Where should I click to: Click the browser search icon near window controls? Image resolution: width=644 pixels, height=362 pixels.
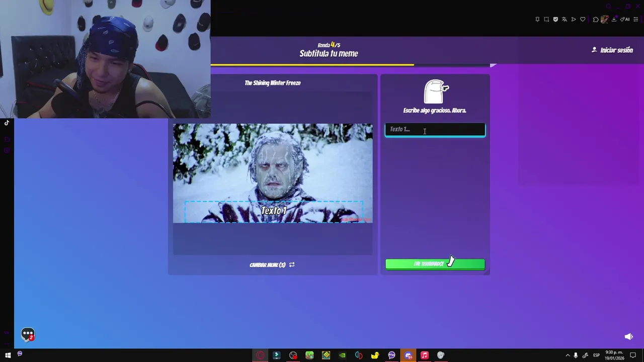608,6
